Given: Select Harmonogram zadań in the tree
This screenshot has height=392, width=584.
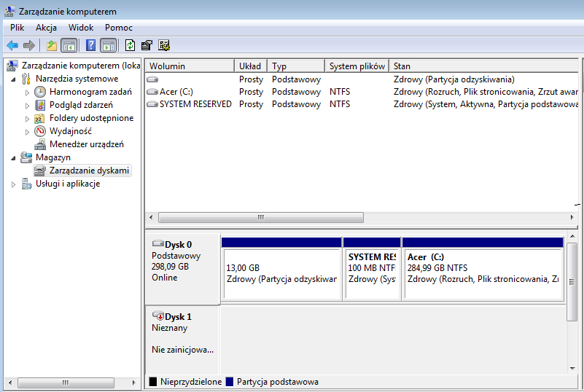Looking at the screenshot, I should [x=90, y=92].
